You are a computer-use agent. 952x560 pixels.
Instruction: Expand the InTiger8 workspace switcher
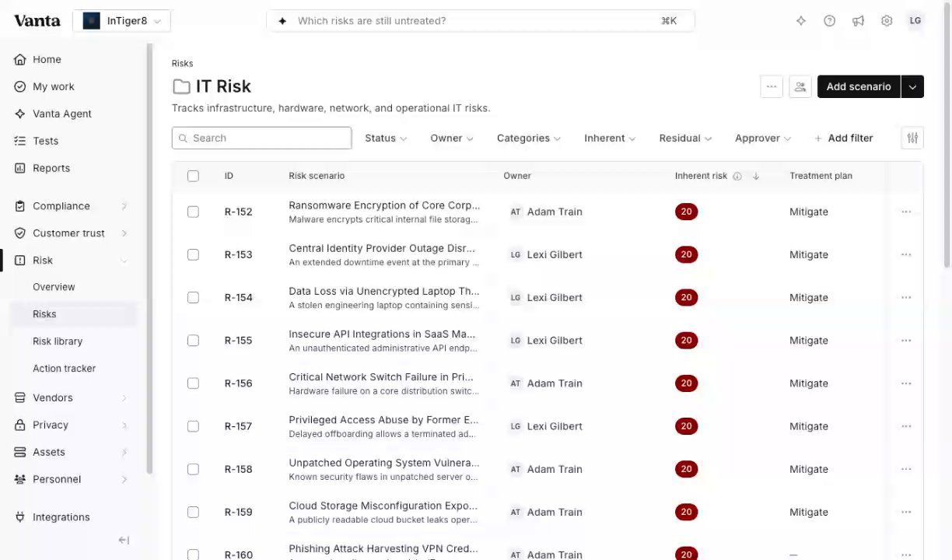pos(122,21)
